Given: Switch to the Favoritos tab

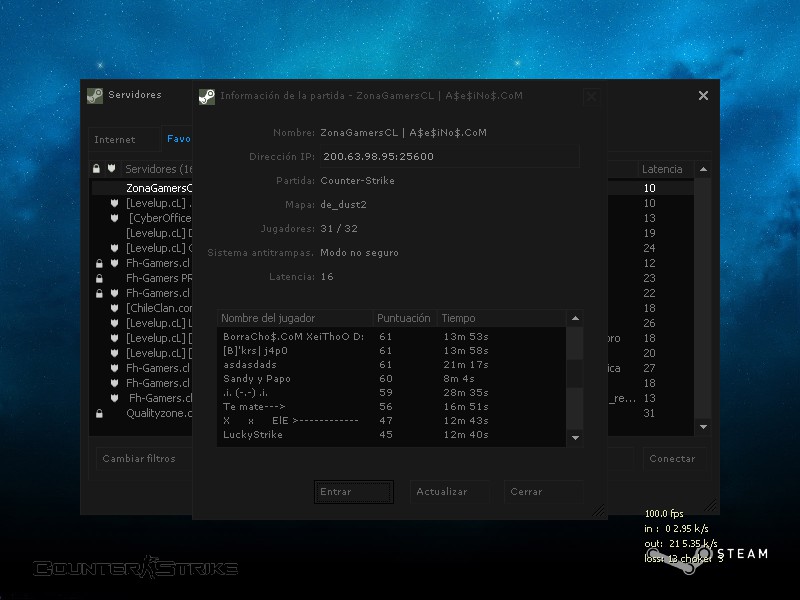Looking at the screenshot, I should [178, 139].
